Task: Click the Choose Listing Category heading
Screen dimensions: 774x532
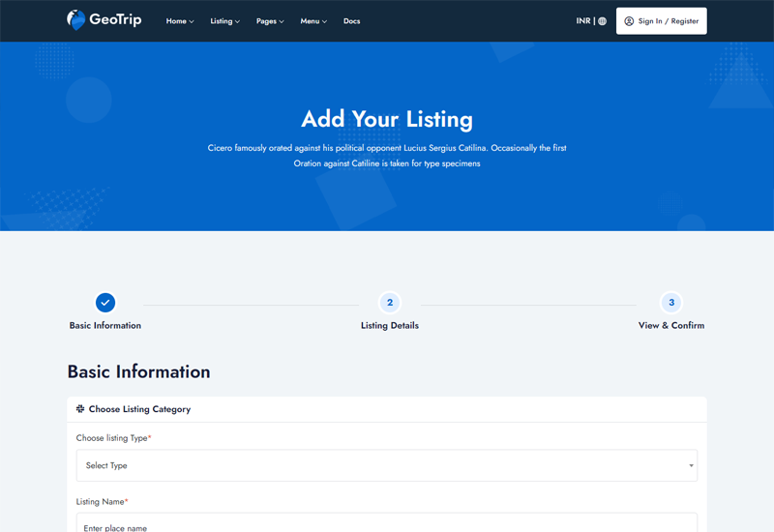Action: click(x=139, y=409)
